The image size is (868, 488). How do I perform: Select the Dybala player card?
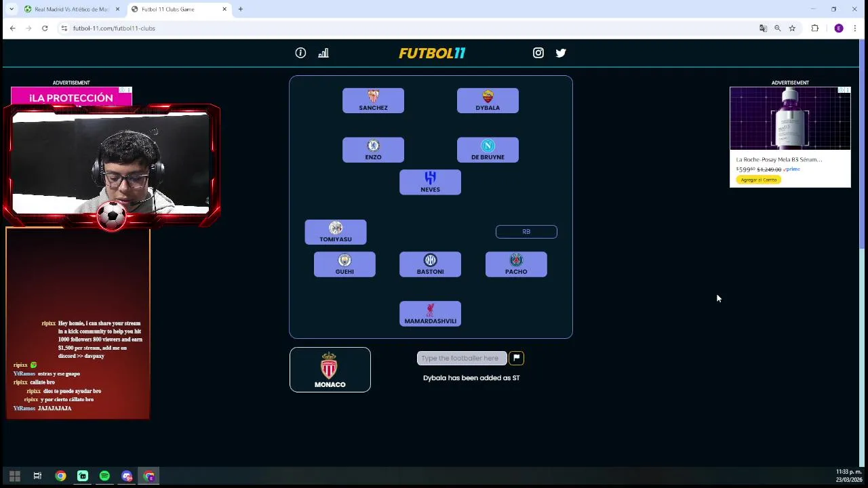[488, 100]
